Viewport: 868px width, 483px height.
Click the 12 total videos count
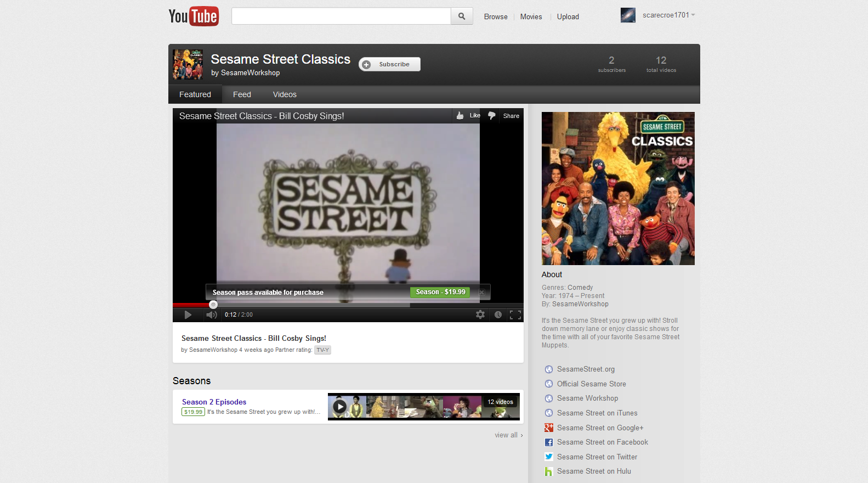pos(661,64)
